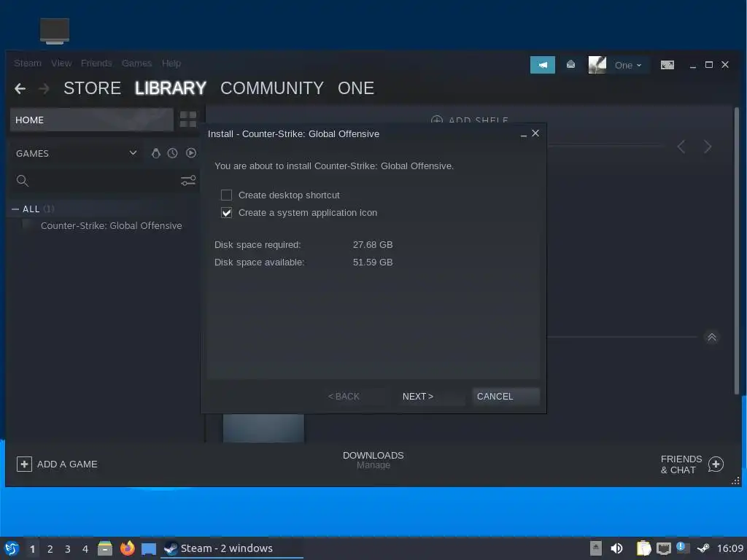Screen dimensions: 747x560
Task: Click the user avatar picture
Action: tap(597, 65)
